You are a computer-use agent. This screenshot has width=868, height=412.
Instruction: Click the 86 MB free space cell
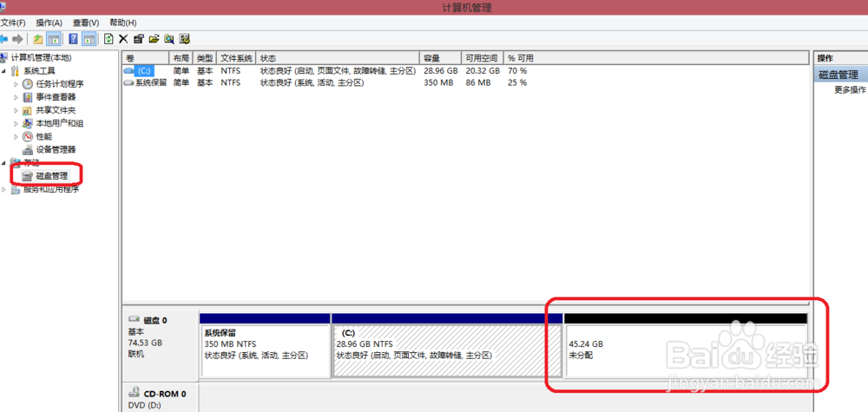tap(477, 83)
